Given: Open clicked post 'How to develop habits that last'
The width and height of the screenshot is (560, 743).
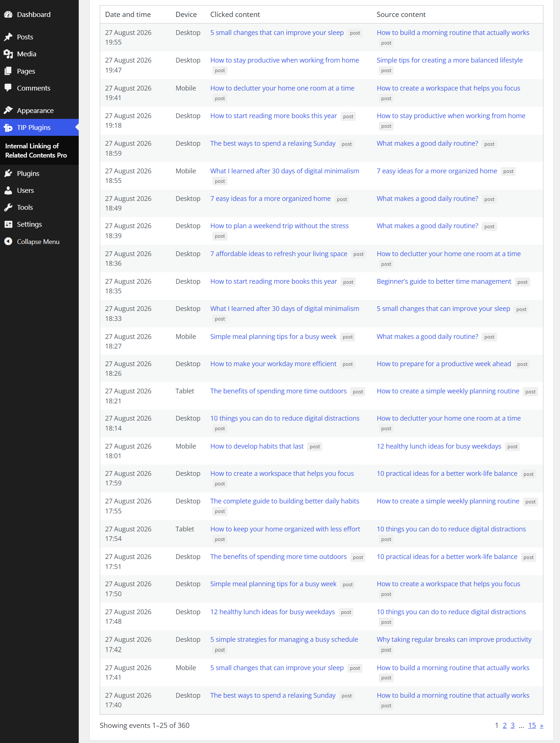Looking at the screenshot, I should 257,446.
